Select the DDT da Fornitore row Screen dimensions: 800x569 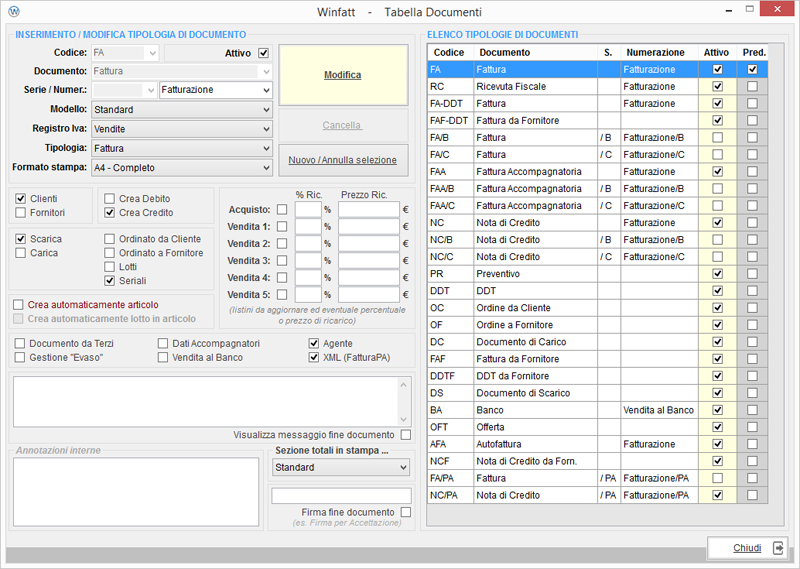click(x=597, y=376)
